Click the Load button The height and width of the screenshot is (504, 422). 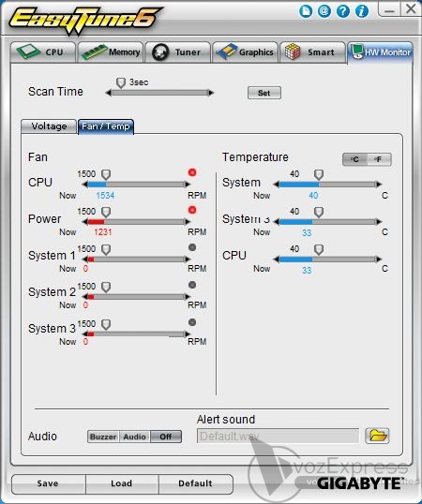point(122,483)
